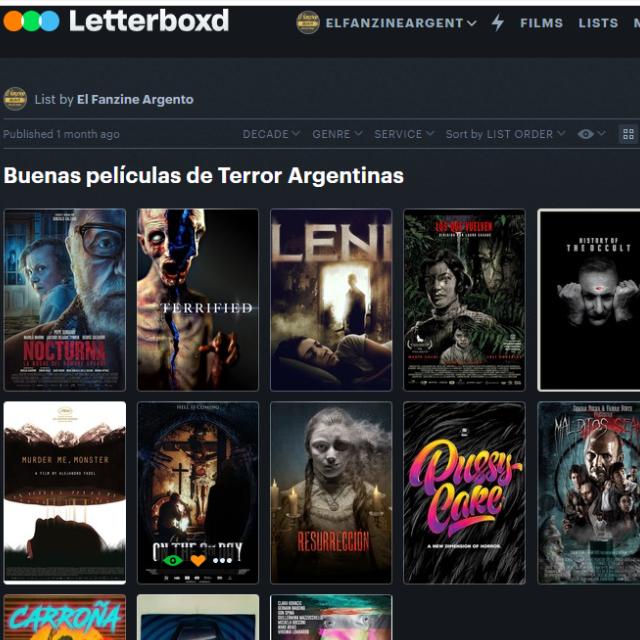
Task: Open the Los Que Vuelven poster
Action: [464, 300]
